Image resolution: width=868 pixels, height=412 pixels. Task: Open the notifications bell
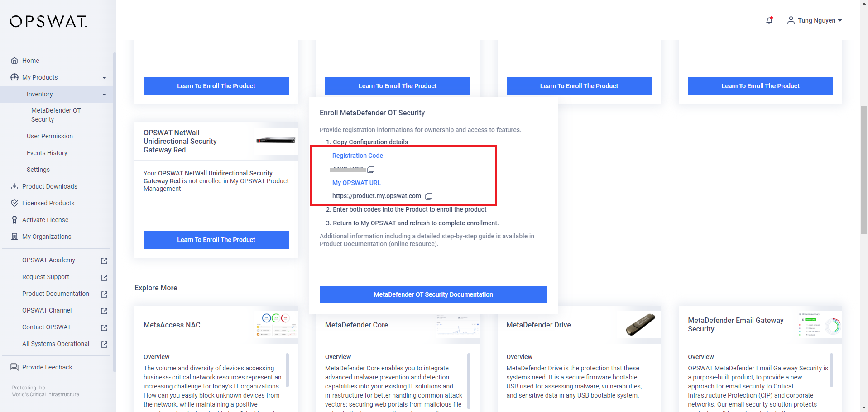click(x=769, y=20)
